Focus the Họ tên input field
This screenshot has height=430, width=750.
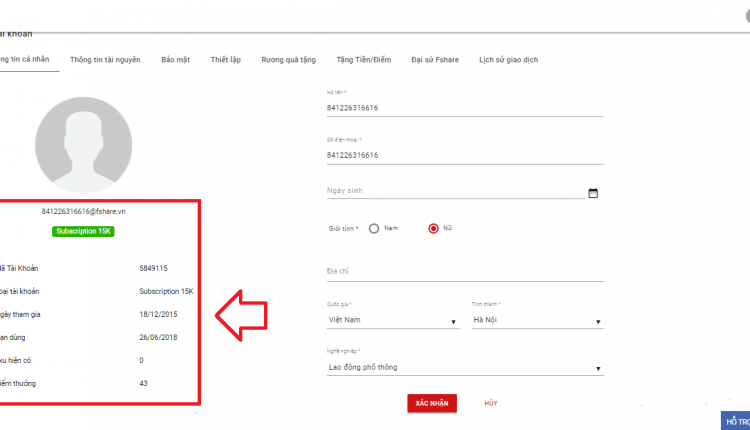[465, 108]
